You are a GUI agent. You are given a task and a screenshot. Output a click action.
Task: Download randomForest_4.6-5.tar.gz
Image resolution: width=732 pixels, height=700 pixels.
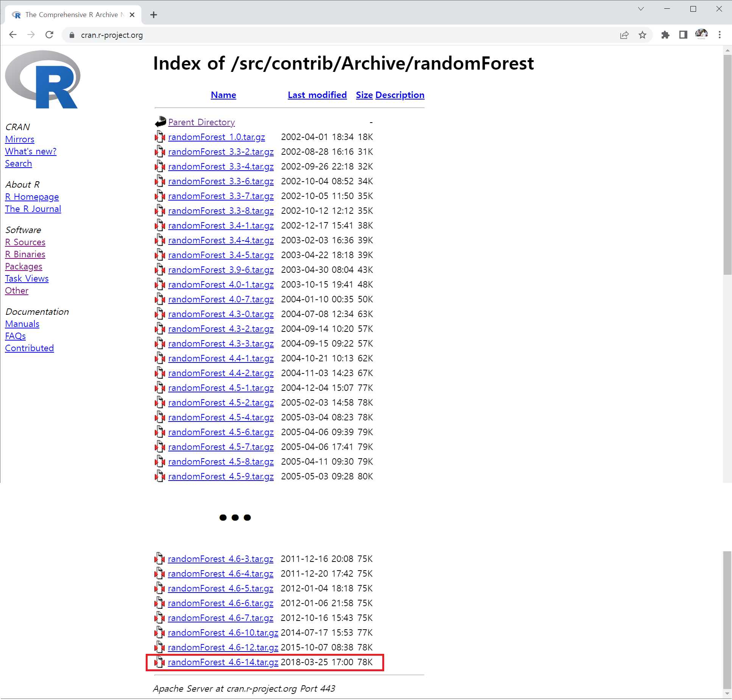pos(220,588)
